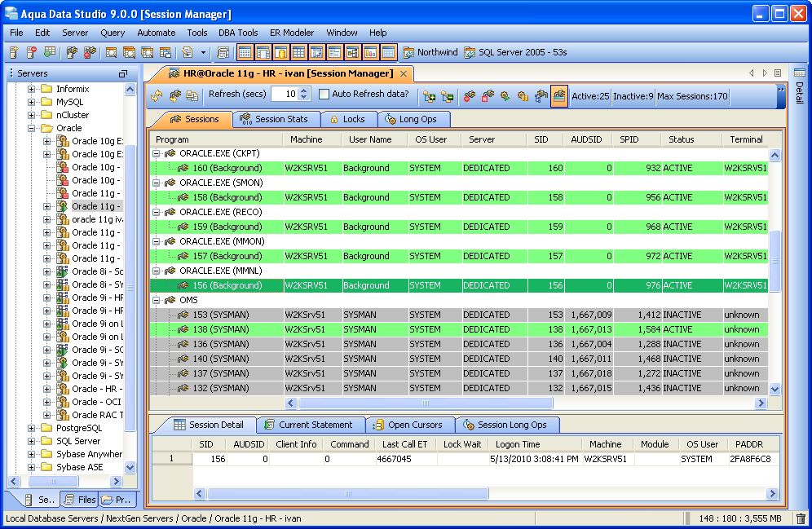The image size is (812, 529).
Task: Collapse the OMS session group
Action: [156, 300]
